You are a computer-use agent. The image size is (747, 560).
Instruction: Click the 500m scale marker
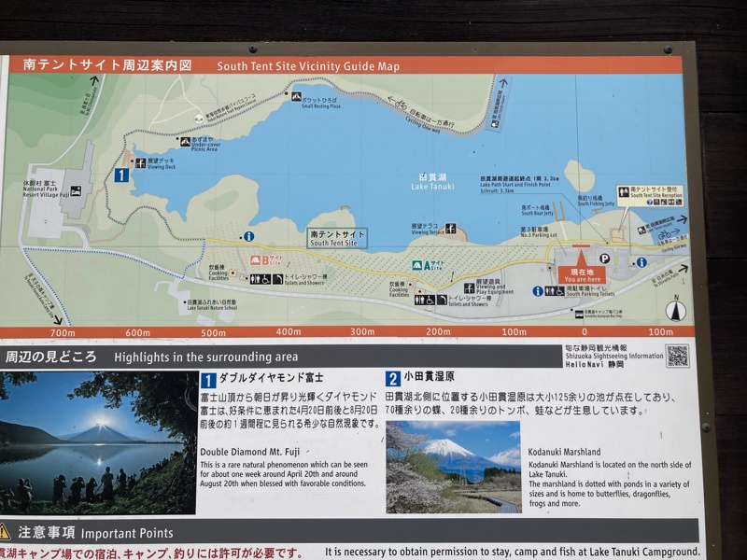tap(213, 332)
